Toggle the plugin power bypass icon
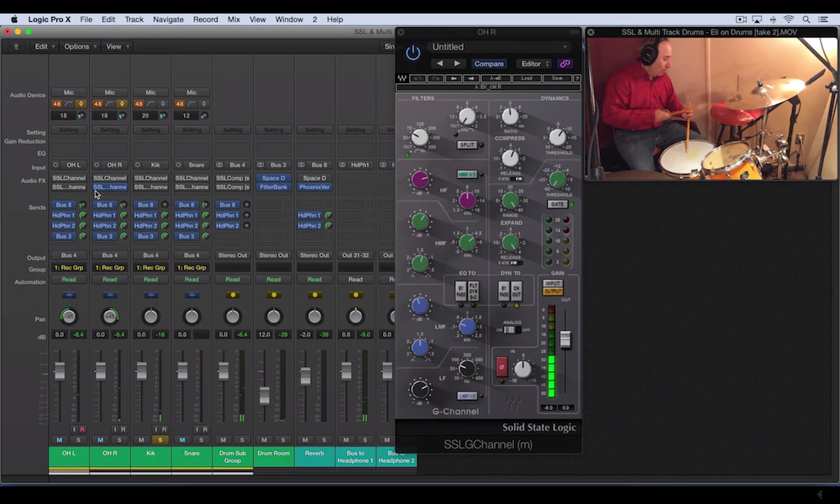Viewport: 840px width, 504px height. (x=412, y=52)
